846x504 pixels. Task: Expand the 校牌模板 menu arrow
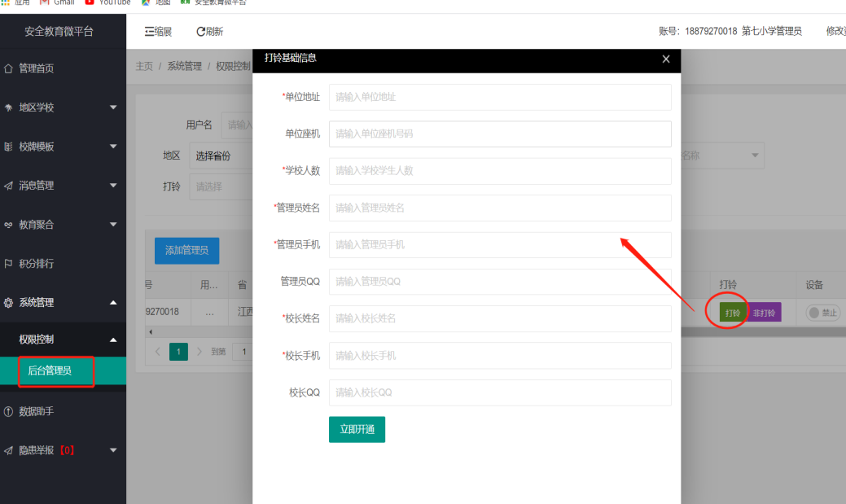[113, 147]
